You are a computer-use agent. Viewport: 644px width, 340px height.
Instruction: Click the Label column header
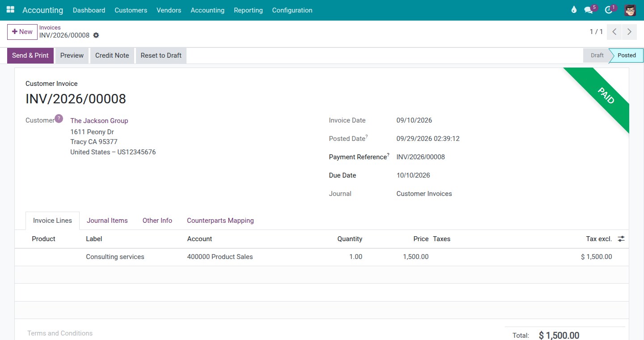coord(94,239)
